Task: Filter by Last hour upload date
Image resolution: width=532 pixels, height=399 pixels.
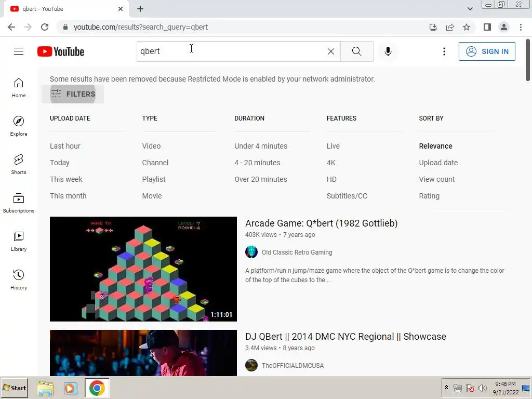Action: click(65, 146)
